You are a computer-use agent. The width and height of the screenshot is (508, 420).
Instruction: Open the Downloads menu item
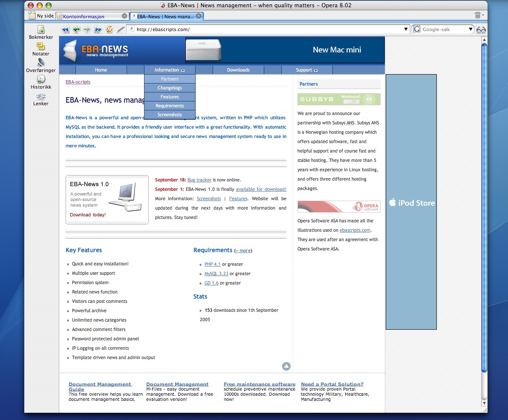point(238,70)
